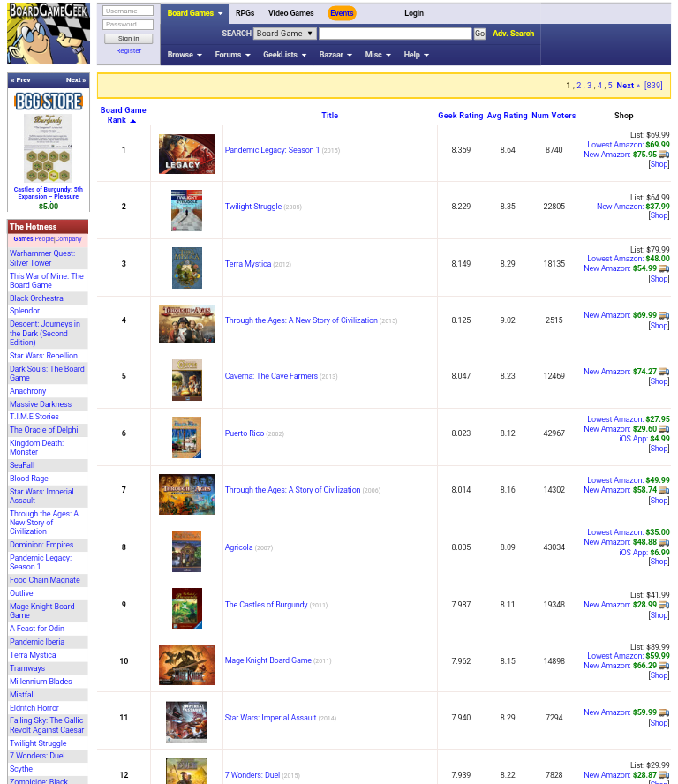This screenshot has width=678, height=784.
Task: Click the main search text box
Action: click(395, 34)
